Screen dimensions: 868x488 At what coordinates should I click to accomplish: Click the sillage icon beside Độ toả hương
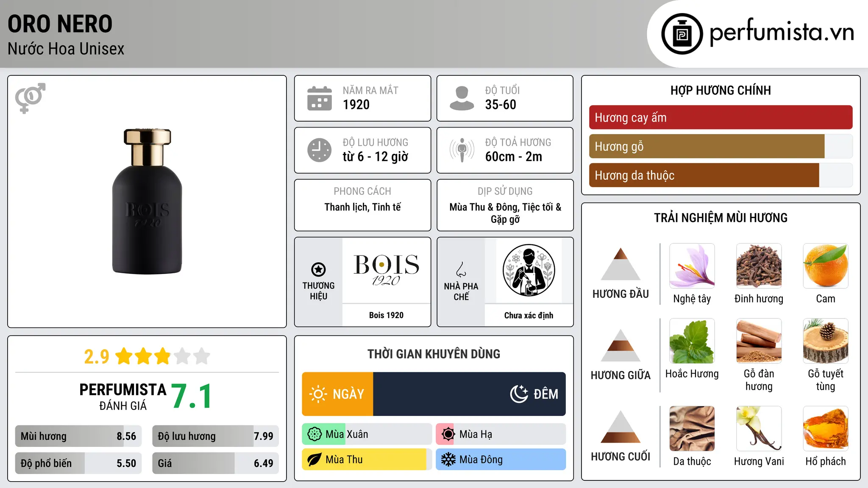click(x=462, y=150)
